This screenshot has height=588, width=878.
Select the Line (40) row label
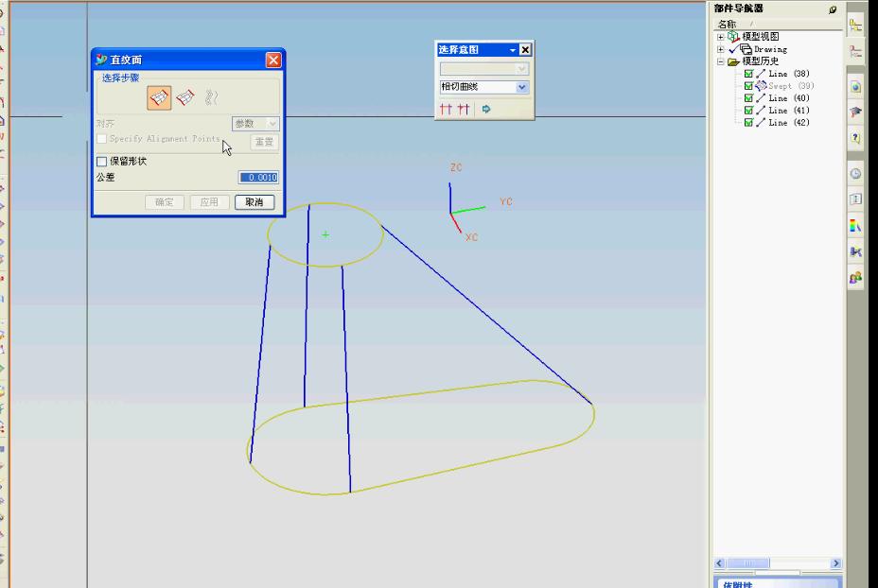[789, 98]
